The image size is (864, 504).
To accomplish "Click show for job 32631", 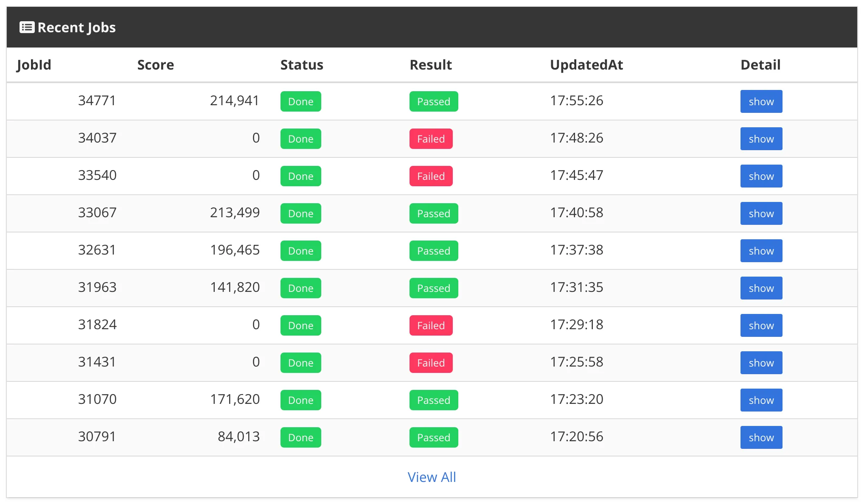I will 761,251.
